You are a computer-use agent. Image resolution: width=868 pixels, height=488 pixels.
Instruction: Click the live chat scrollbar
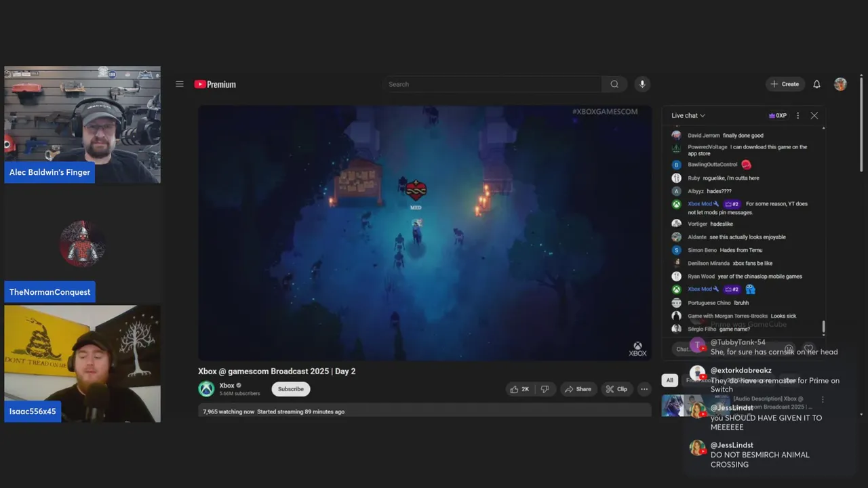823,327
